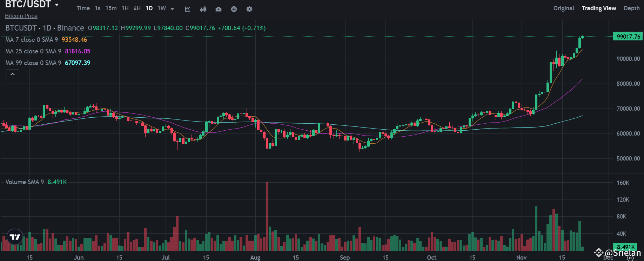
Task: Click the current price label 99017.76
Action: coord(628,36)
